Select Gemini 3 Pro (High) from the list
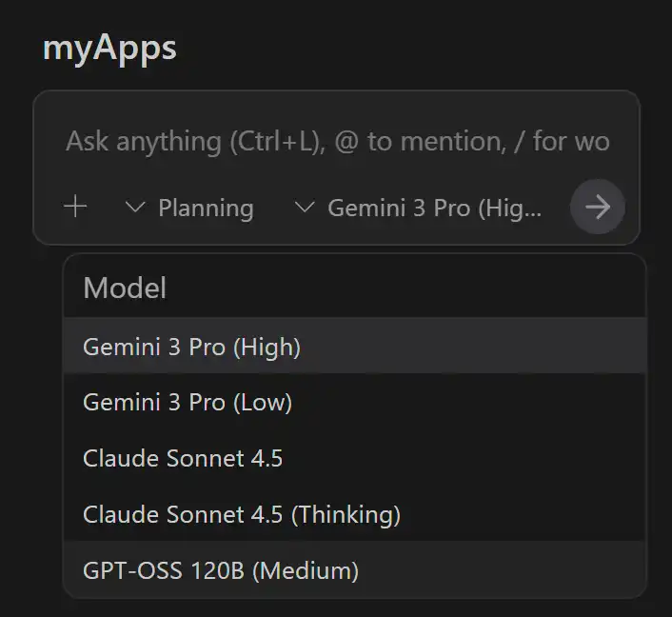This screenshot has width=672, height=617. tap(192, 347)
